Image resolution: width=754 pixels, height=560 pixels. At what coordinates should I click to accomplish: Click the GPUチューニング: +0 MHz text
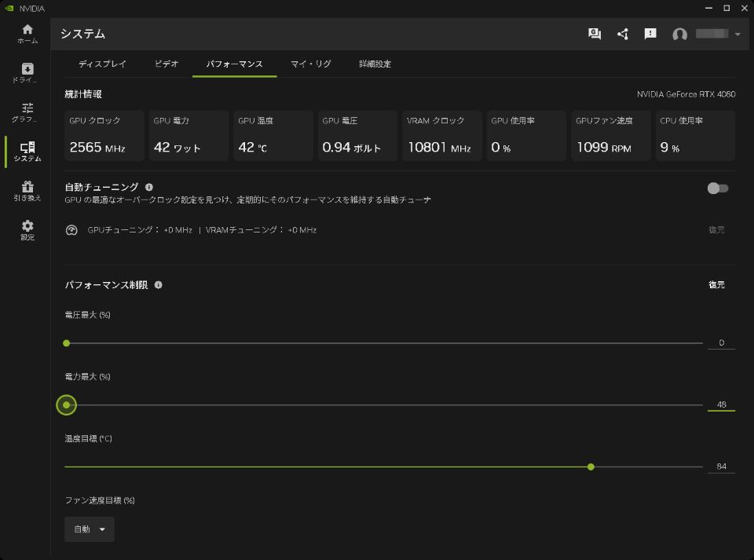click(x=140, y=230)
